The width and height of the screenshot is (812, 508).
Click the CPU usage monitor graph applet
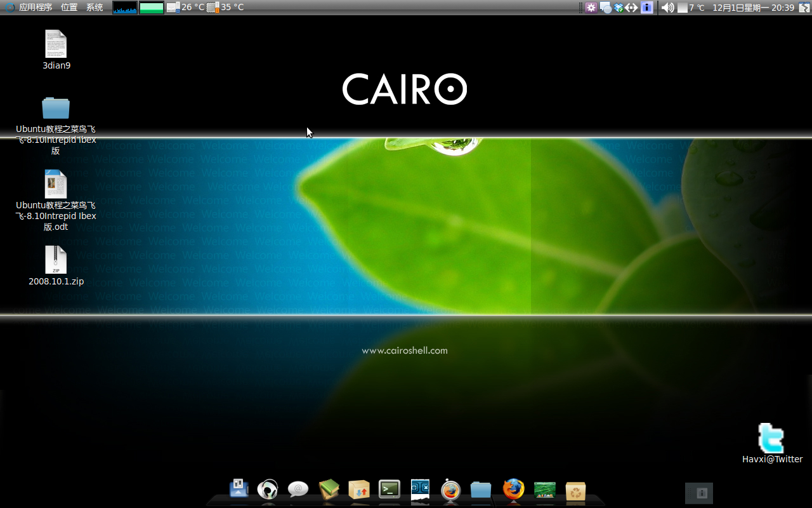(125, 8)
